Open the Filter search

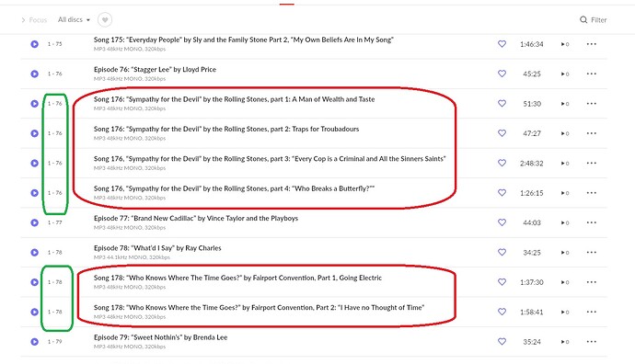[x=594, y=20]
